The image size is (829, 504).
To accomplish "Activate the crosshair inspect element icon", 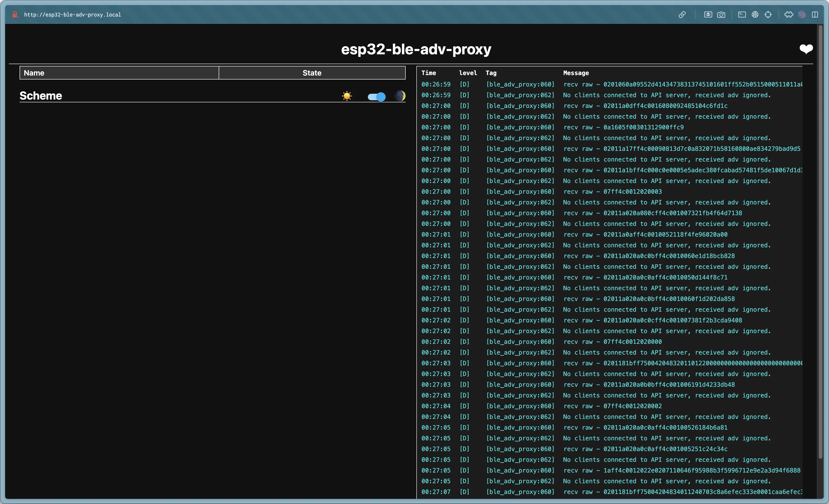I will point(768,14).
